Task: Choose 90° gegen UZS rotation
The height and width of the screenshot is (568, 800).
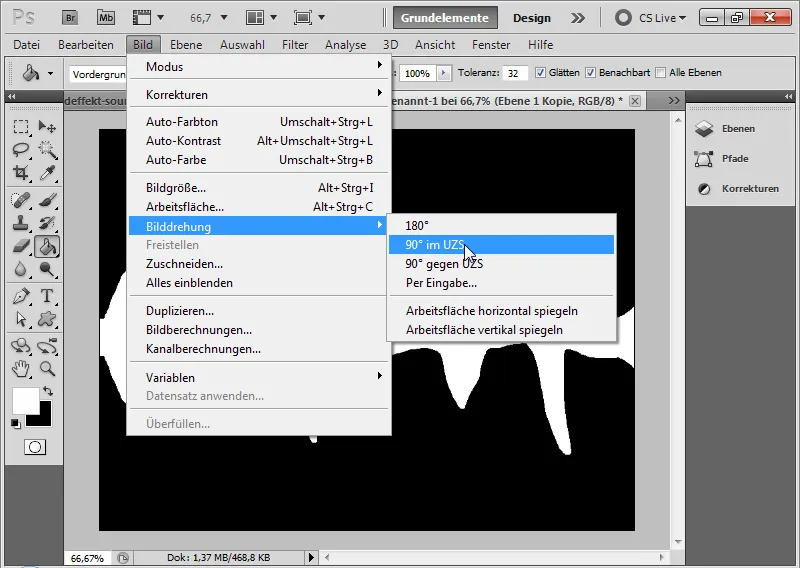Action: tap(501, 264)
